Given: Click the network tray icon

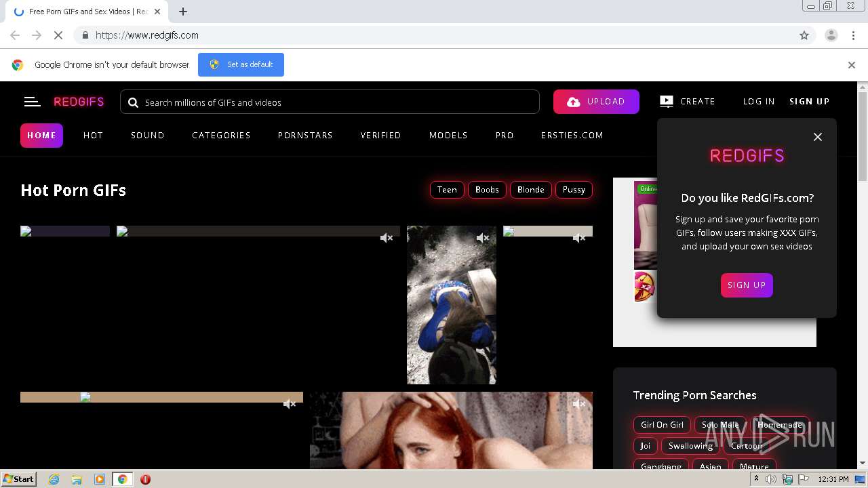Looking at the screenshot, I should (x=787, y=479).
